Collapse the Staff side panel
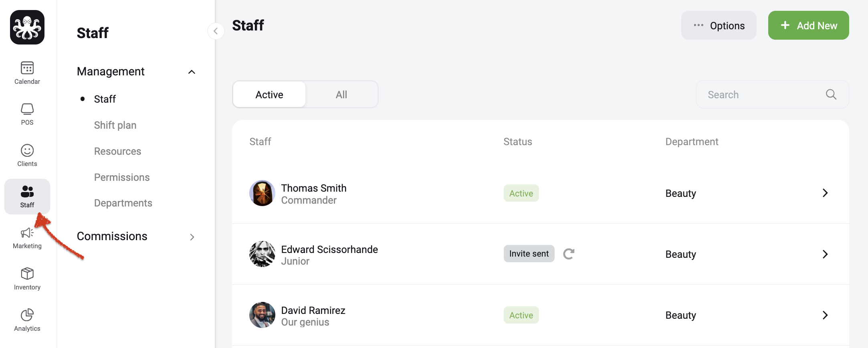The height and width of the screenshot is (348, 868). (216, 31)
